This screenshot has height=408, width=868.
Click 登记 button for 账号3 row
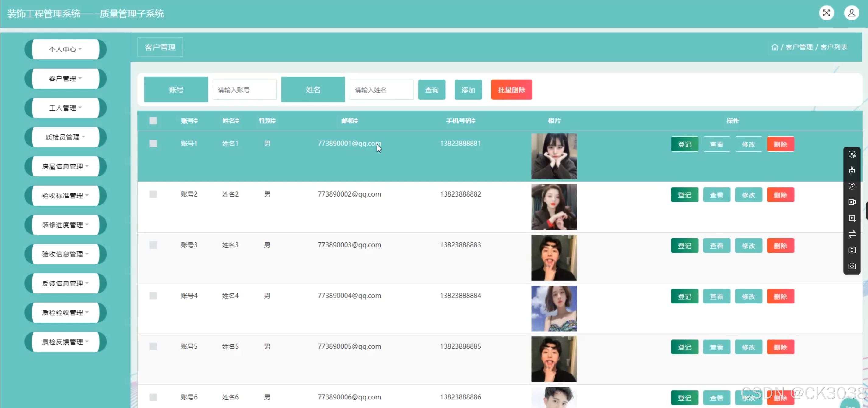pos(684,246)
